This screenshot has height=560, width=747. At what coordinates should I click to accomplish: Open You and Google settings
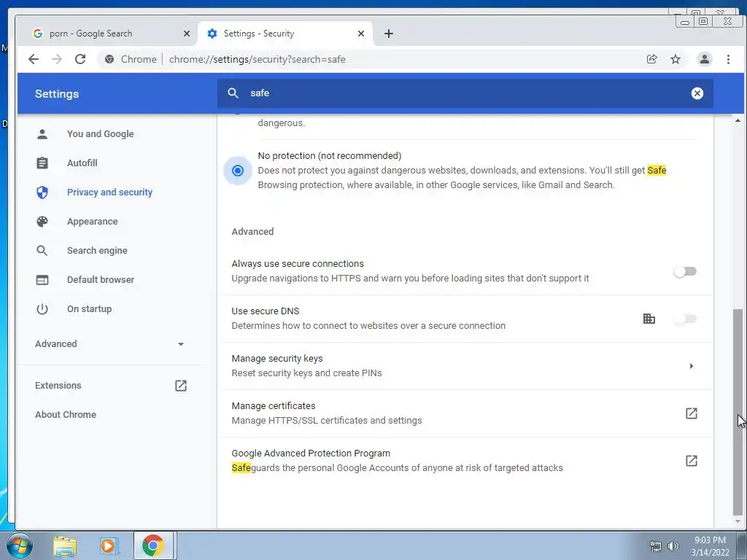(x=100, y=134)
